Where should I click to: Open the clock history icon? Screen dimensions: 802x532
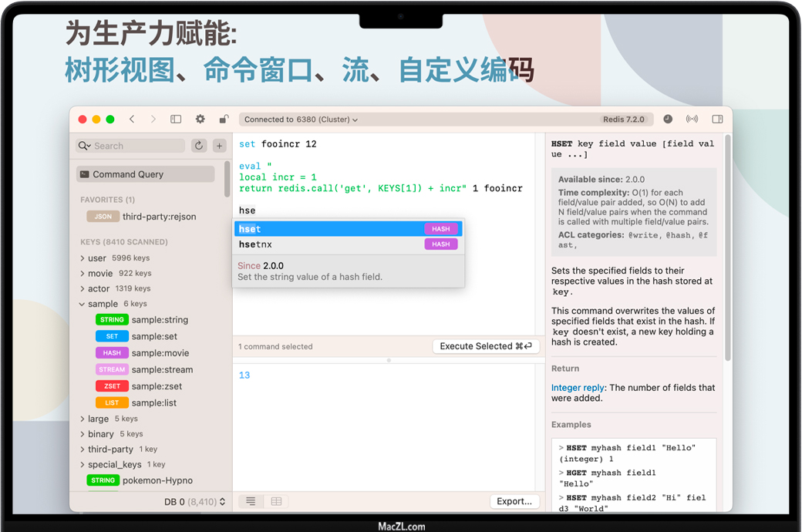click(x=668, y=120)
